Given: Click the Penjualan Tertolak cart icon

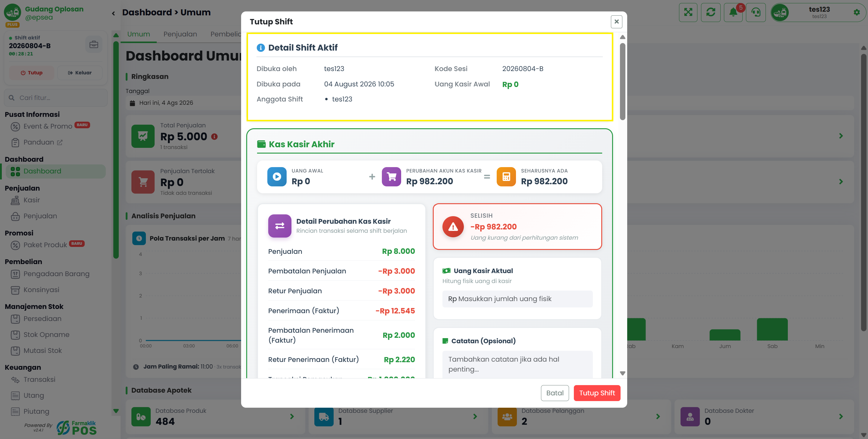Looking at the screenshot, I should 143,182.
